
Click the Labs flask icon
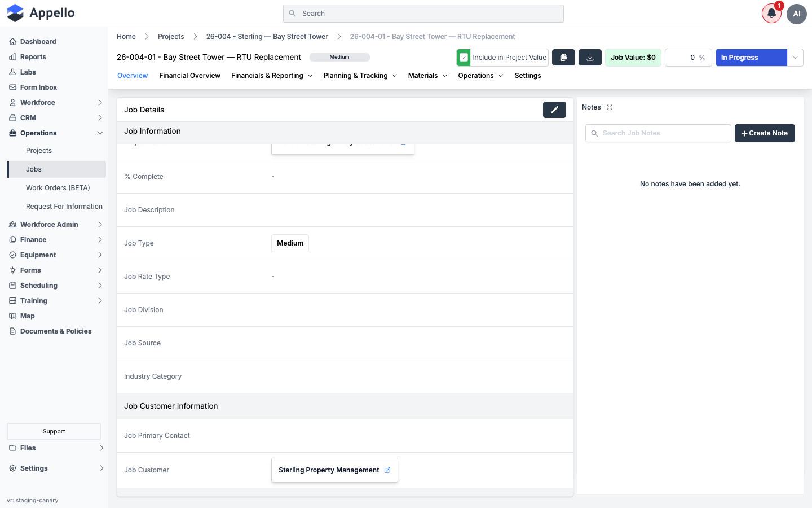[x=12, y=72]
